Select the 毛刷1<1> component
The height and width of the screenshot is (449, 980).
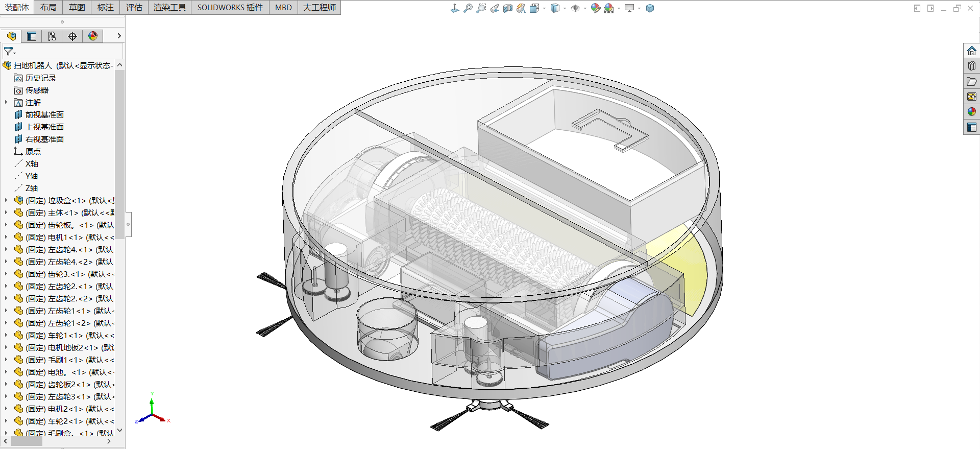pyautogui.click(x=64, y=360)
